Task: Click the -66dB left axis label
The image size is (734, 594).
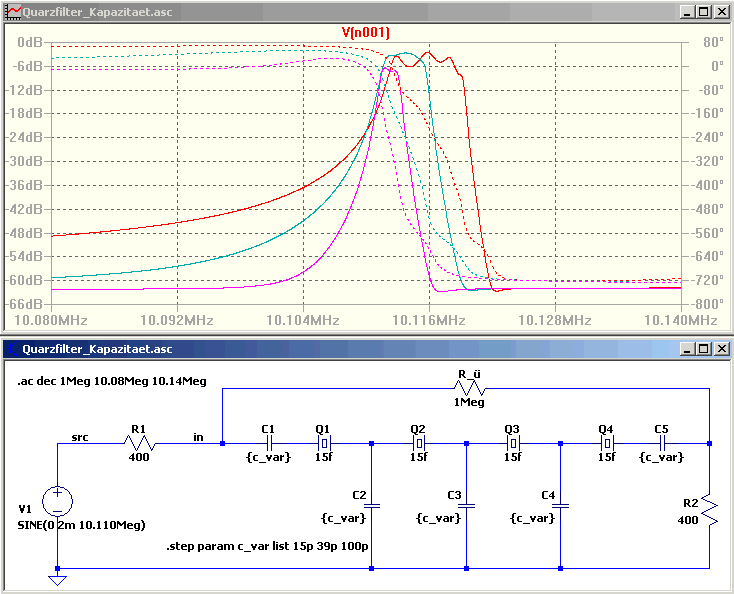Action: pos(23,304)
